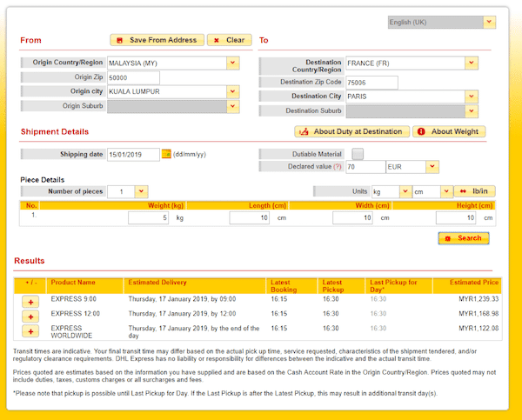Expand details for EXPRESS WORLDWIDE row
Screen dimensions: 522x420
(x=30, y=331)
